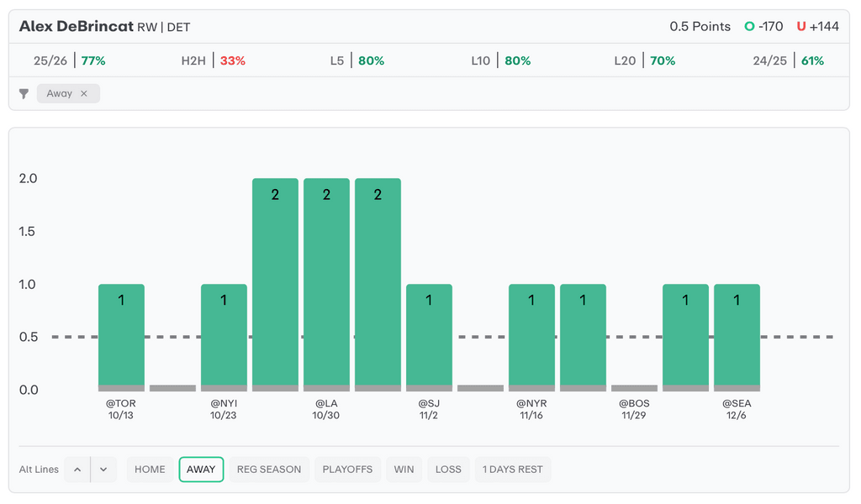This screenshot has height=504, width=861.
Task: Lower alt line with down chevron
Action: coord(103,470)
